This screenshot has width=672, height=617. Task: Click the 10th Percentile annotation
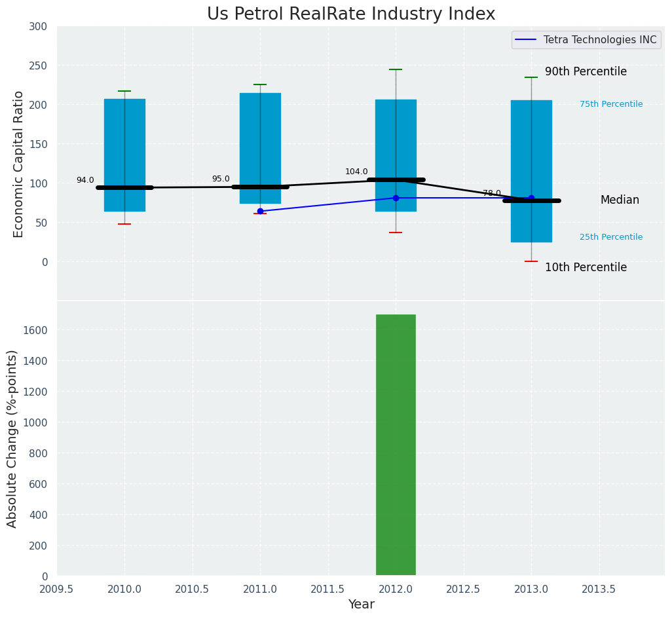[x=586, y=268]
